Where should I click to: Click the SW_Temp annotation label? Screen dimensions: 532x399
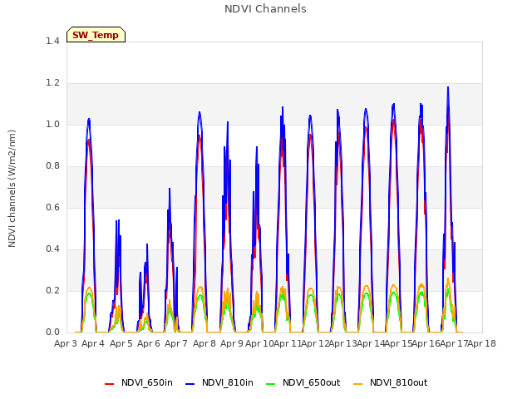[96, 35]
